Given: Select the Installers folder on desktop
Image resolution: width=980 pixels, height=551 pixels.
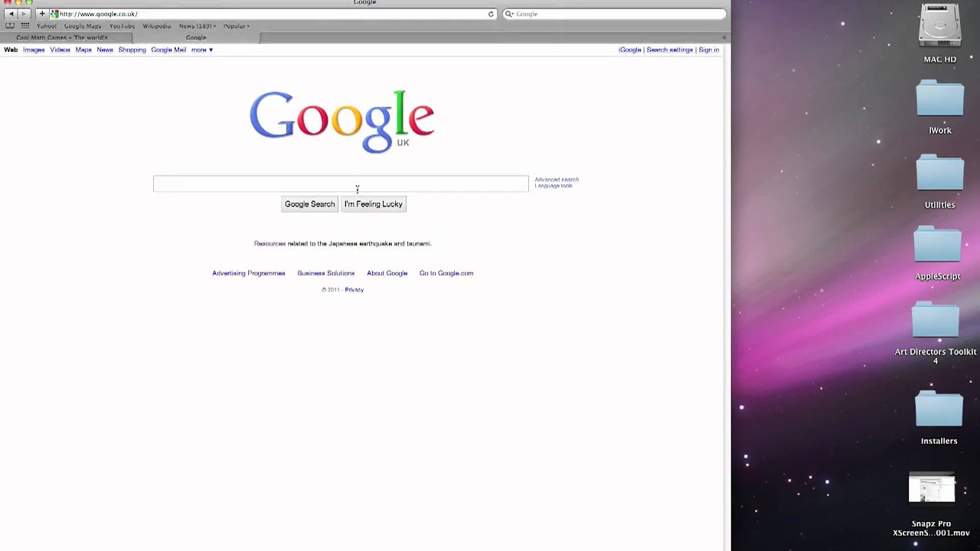Looking at the screenshot, I should point(939,409).
